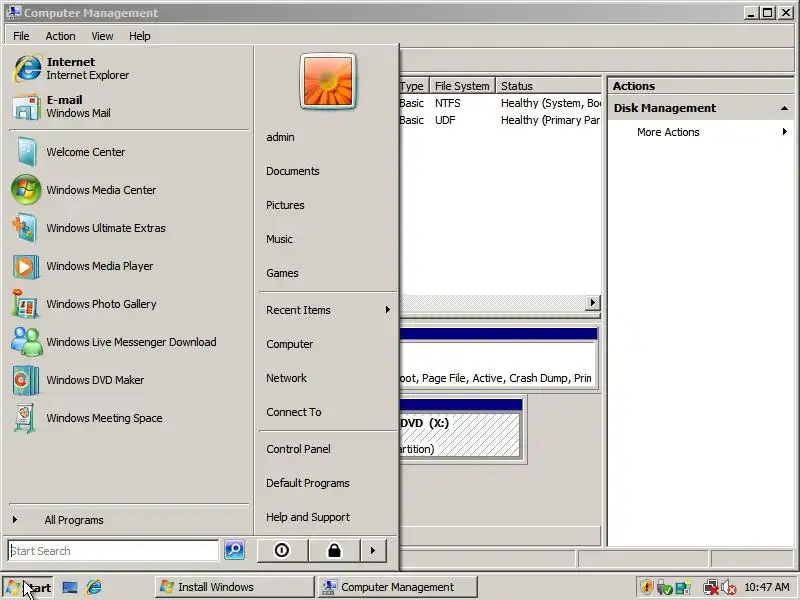The height and width of the screenshot is (600, 800).
Task: Click the lock button in Start menu
Action: point(334,551)
